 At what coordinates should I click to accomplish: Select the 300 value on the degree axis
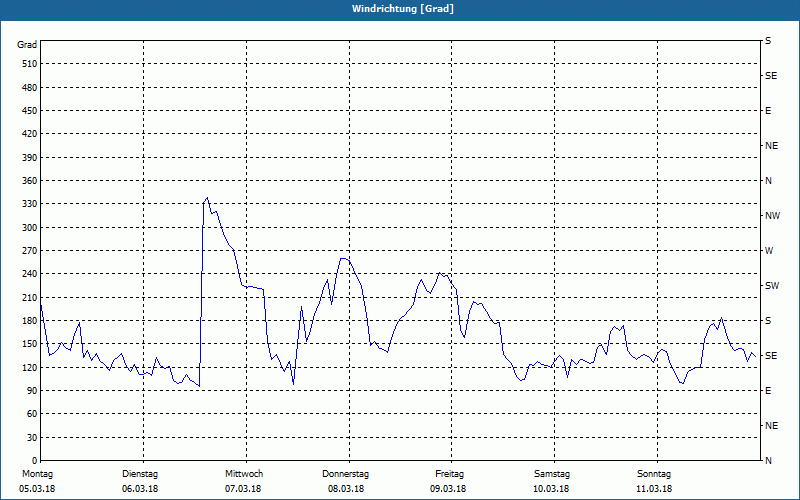coord(30,228)
